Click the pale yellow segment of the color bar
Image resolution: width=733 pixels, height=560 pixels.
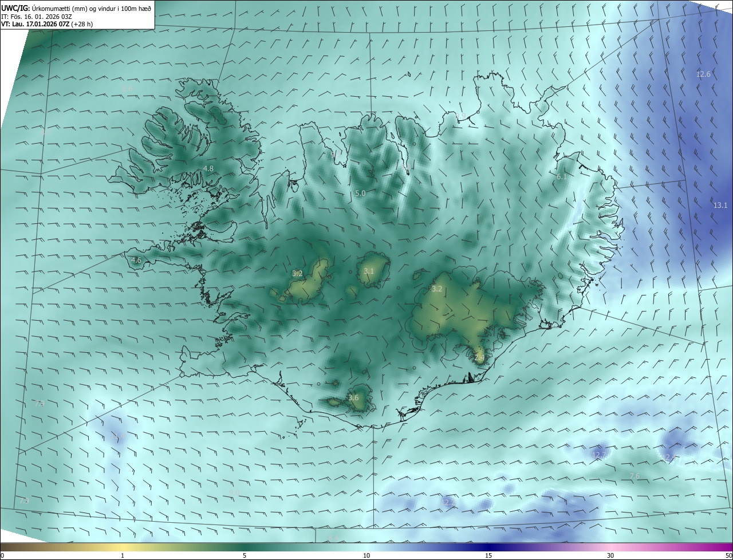(123, 547)
